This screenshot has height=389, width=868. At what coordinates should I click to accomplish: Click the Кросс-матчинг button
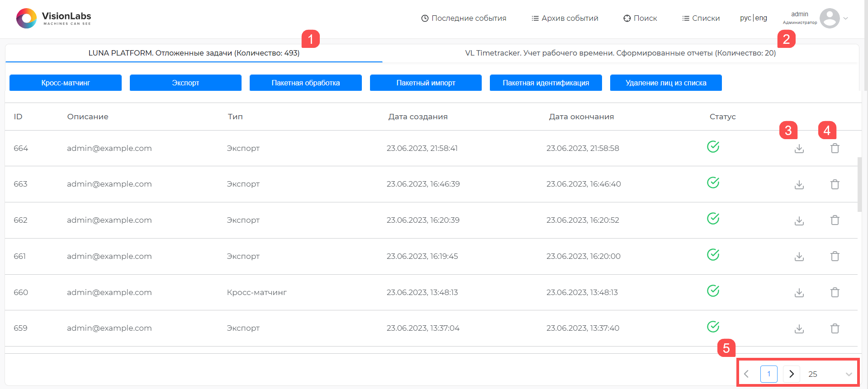[x=66, y=83]
